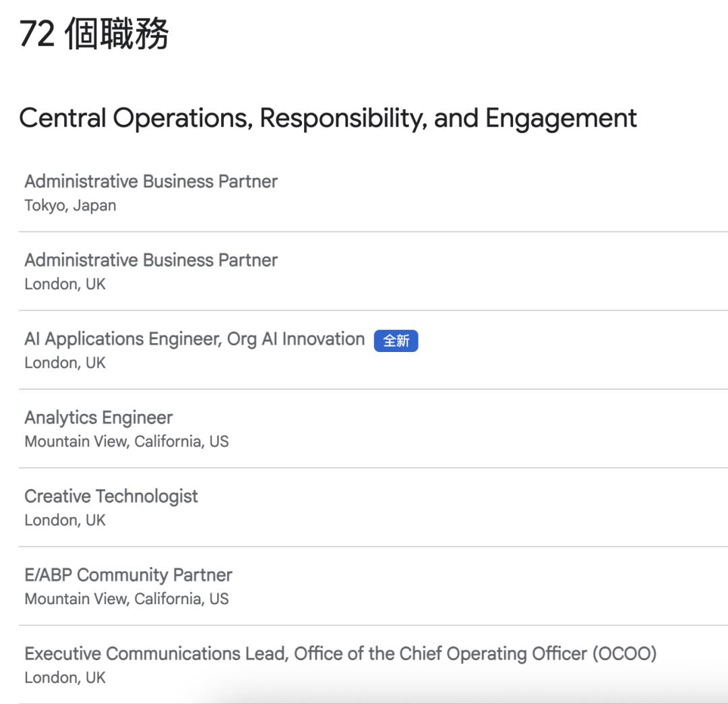Click the Tokyo, Japan location text

point(70,206)
